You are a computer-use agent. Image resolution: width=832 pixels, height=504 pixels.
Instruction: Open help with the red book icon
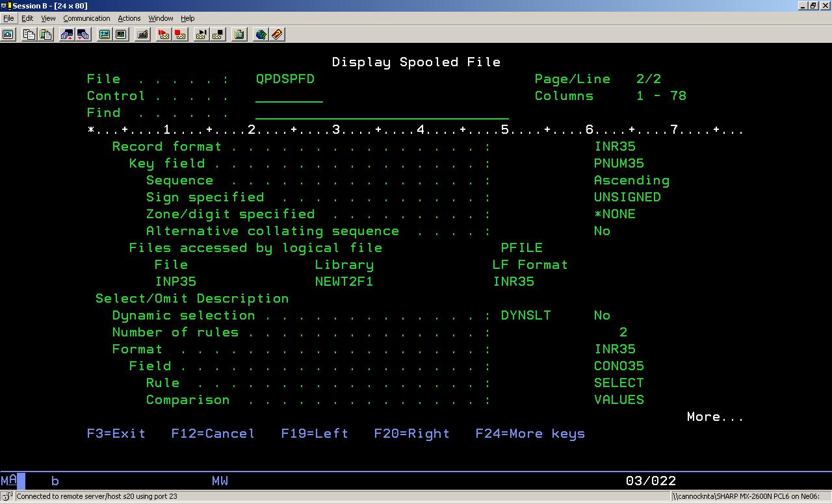(278, 35)
